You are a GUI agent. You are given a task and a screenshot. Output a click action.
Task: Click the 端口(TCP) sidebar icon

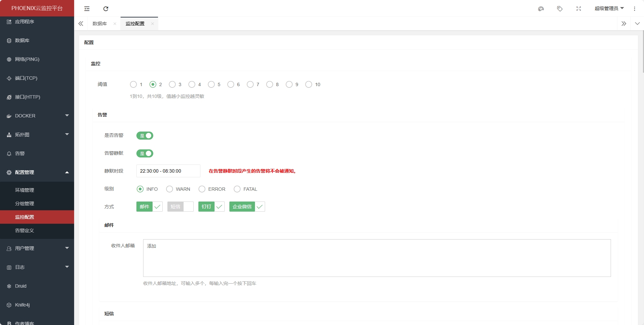tap(9, 78)
